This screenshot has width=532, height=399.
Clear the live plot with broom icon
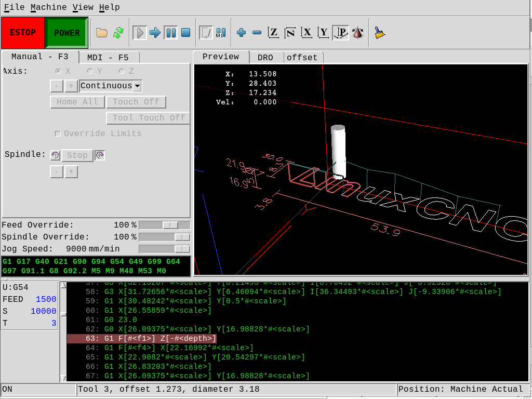click(x=379, y=33)
